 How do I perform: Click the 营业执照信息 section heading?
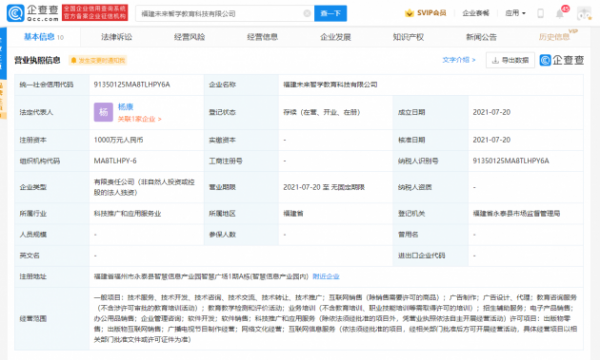tap(38, 60)
